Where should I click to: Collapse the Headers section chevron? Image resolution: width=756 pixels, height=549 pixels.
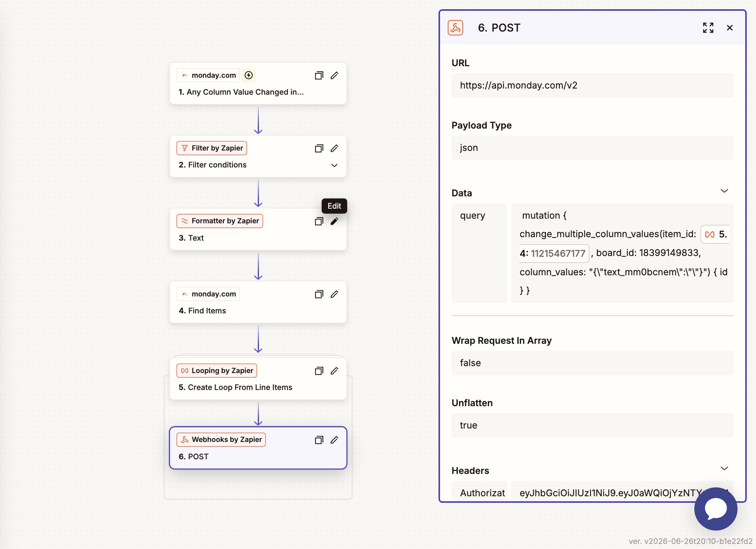pyautogui.click(x=724, y=469)
